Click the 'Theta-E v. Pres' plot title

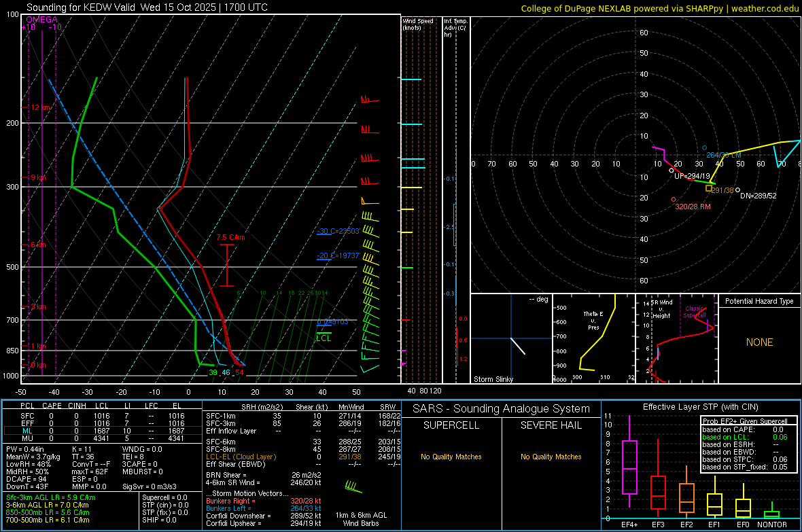[x=593, y=320]
